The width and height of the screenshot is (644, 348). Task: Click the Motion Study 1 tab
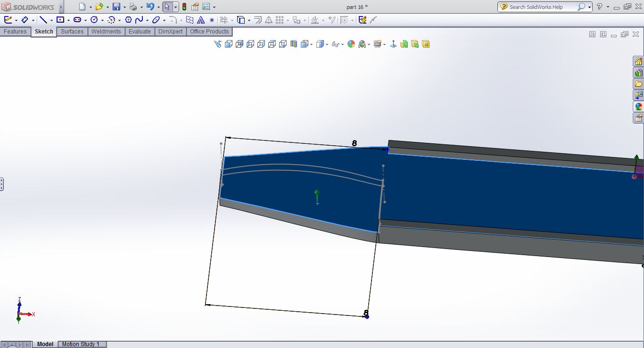tap(81, 344)
